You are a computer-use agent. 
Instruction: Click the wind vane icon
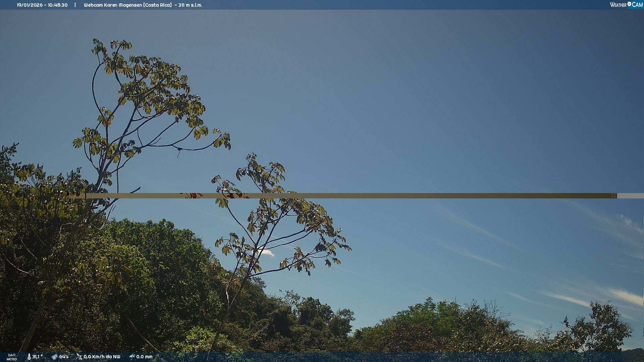coord(79,357)
